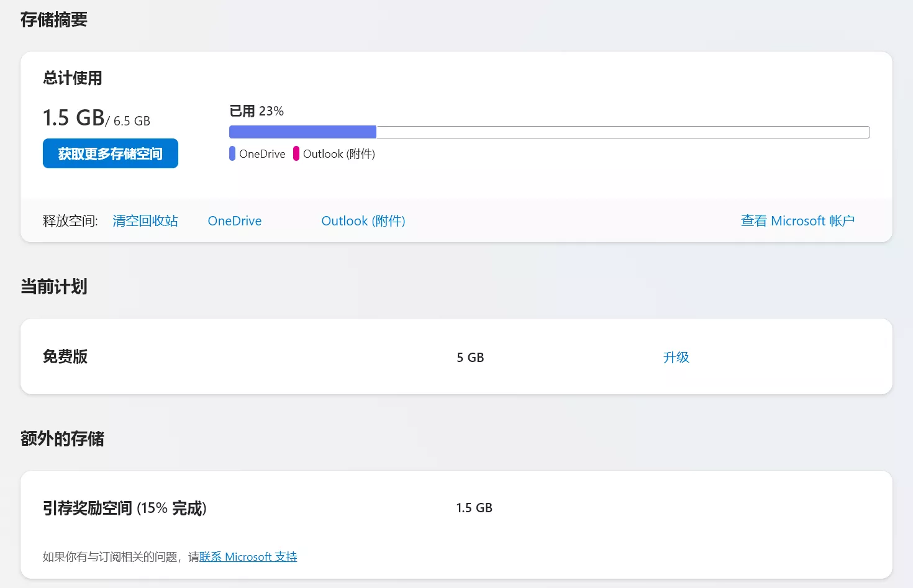Click the 升级 link for 免费版
Screen dimensions: 913x588
[676, 357]
